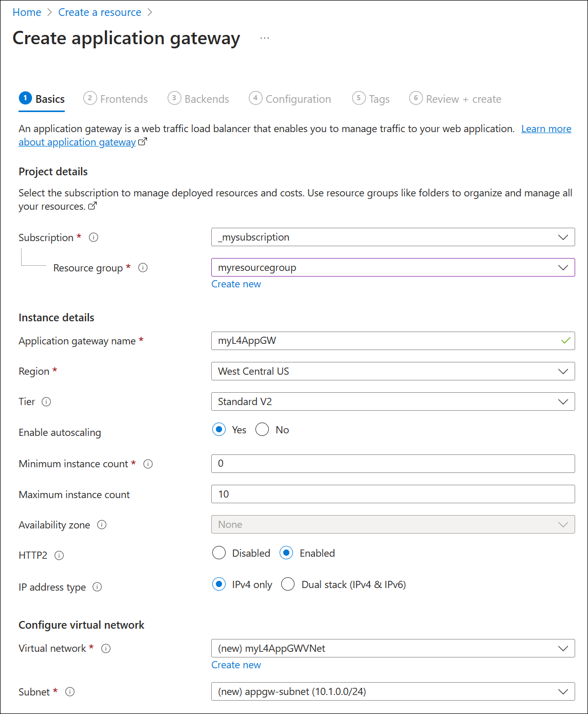Select No for Enable autoscaling
Image resolution: width=588 pixels, height=714 pixels.
(262, 429)
